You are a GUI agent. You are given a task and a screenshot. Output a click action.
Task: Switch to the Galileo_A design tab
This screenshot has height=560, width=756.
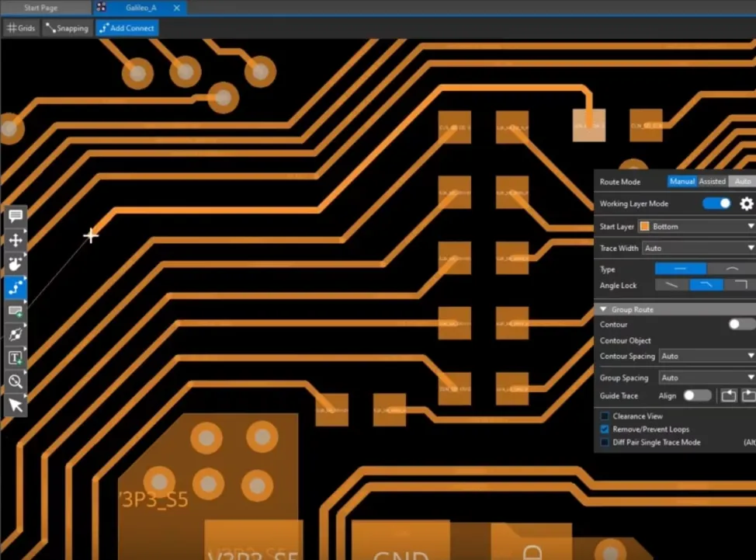pyautogui.click(x=140, y=8)
